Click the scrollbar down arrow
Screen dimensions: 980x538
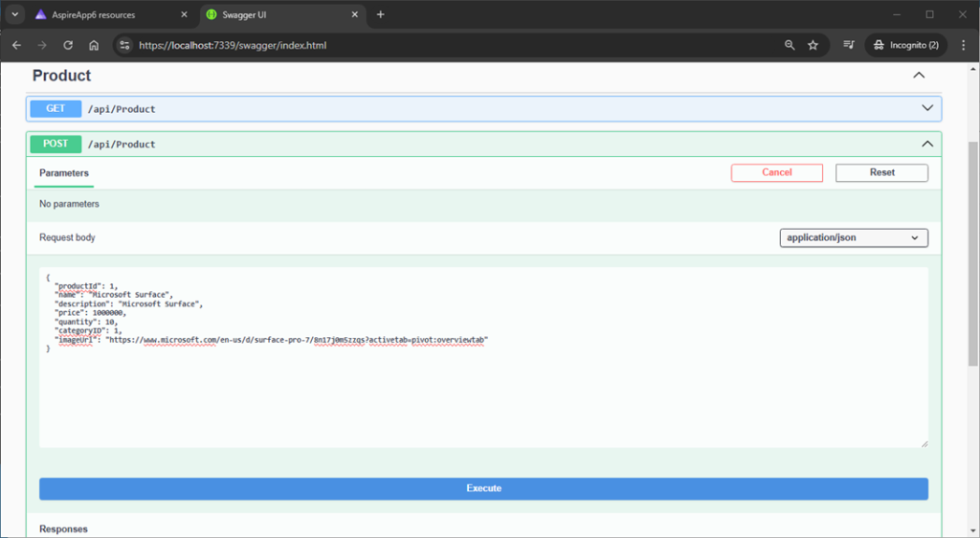(x=973, y=531)
